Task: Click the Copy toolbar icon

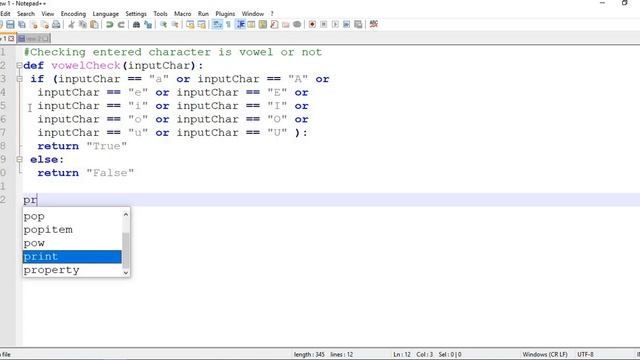Action: tap(83, 24)
